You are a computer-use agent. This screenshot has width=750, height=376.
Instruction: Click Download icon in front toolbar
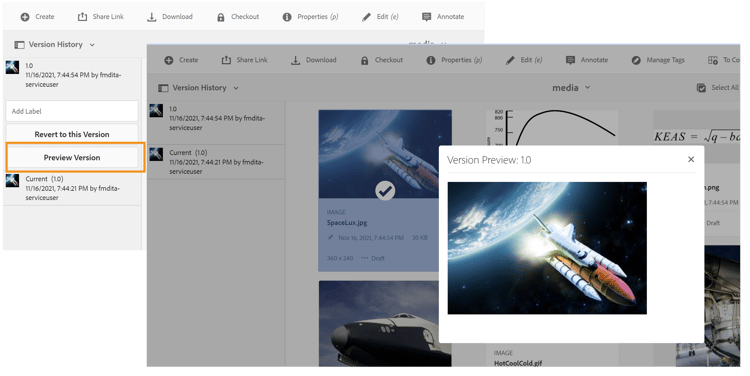pos(296,60)
